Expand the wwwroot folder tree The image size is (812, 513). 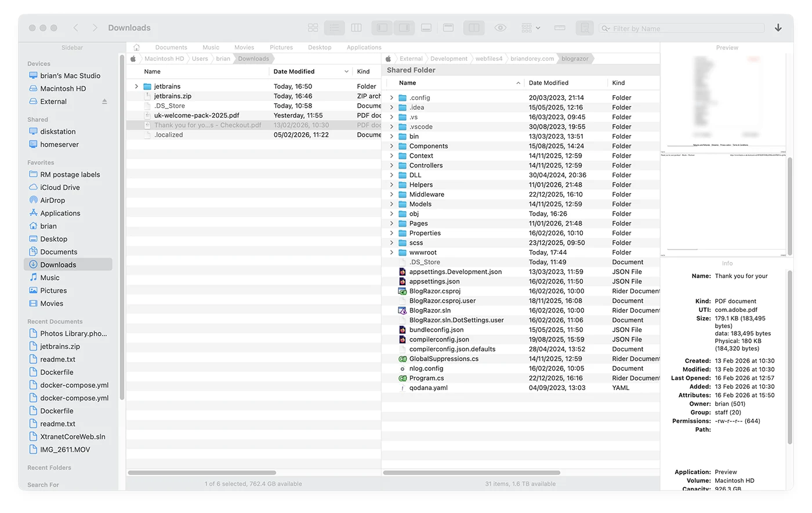click(391, 253)
